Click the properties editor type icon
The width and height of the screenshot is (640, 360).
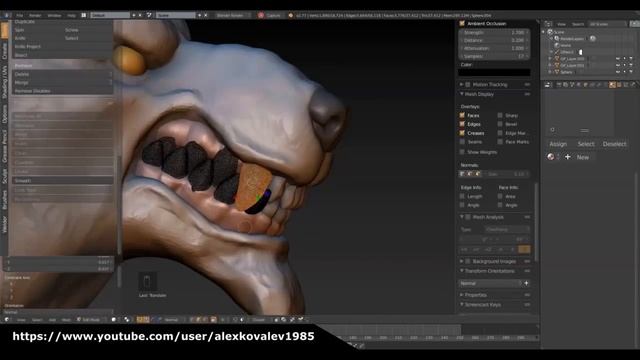[548, 84]
